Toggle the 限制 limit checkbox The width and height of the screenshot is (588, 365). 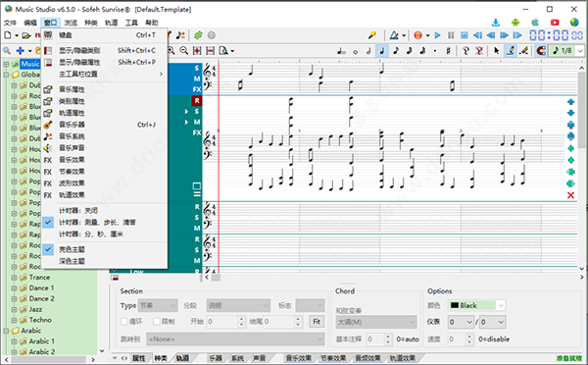pos(157,322)
